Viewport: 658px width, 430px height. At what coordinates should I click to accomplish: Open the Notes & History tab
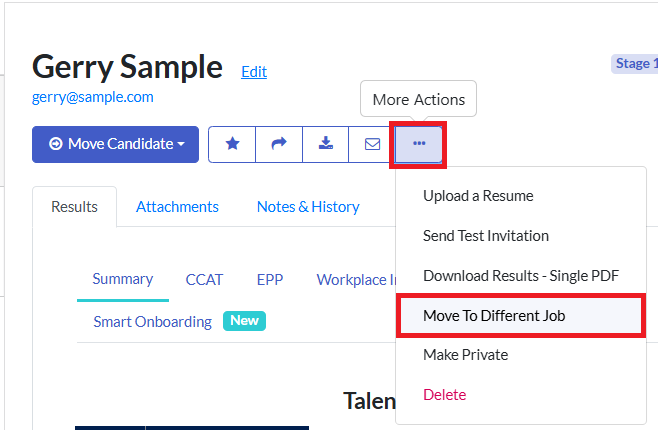308,207
